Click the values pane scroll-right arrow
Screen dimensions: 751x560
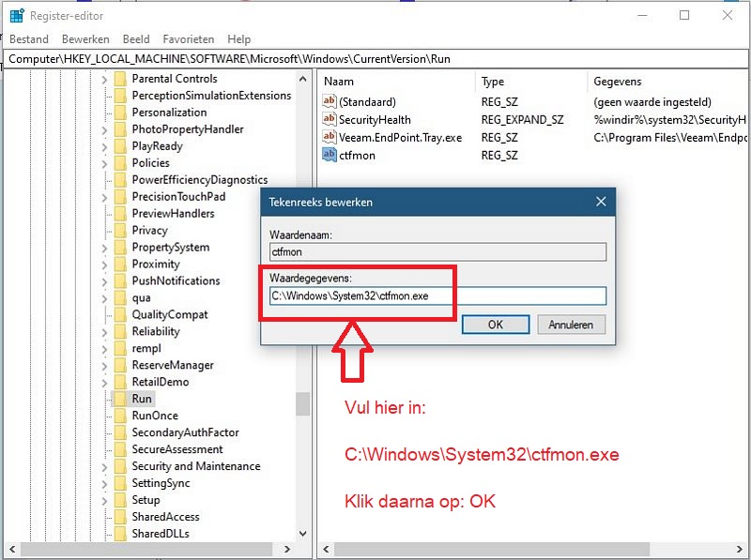tap(740, 549)
